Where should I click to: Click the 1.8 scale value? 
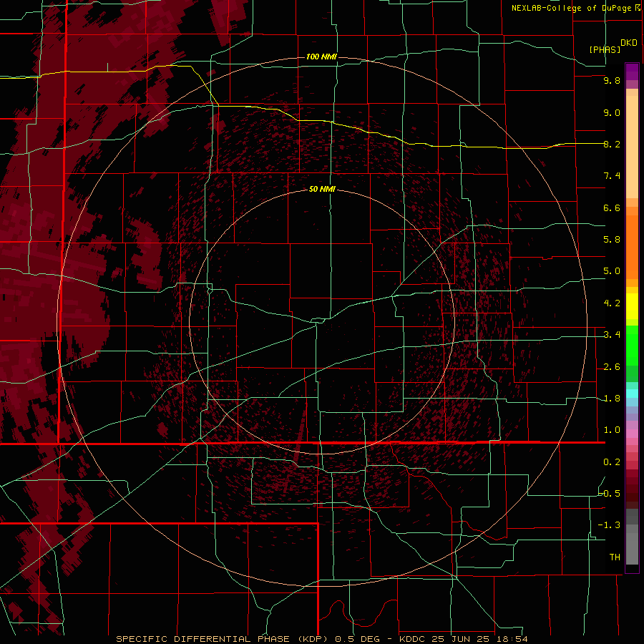click(x=612, y=399)
